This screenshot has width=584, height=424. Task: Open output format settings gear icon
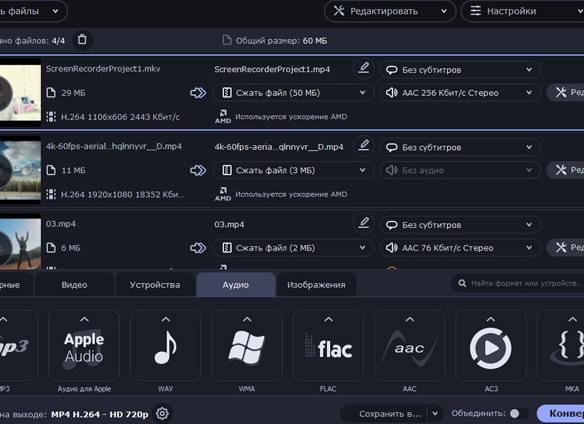pos(162,414)
